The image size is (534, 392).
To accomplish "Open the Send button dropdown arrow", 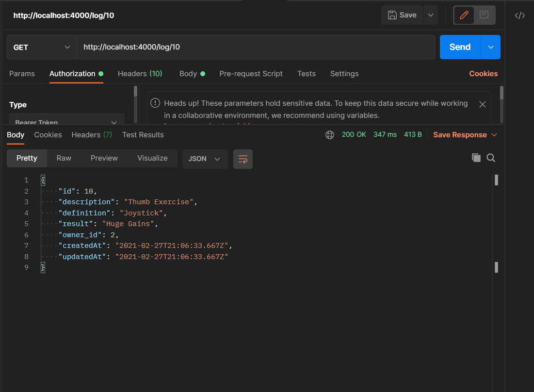I will pyautogui.click(x=490, y=47).
